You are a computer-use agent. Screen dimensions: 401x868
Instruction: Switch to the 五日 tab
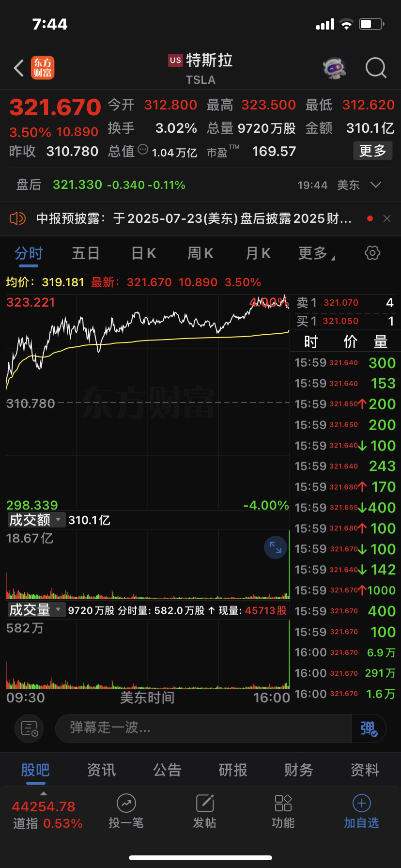point(86,253)
